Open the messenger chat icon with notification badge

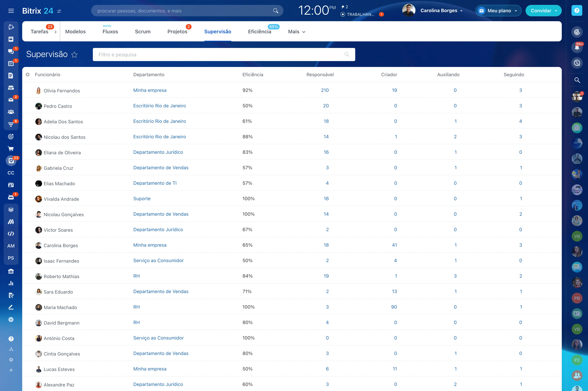[11, 51]
